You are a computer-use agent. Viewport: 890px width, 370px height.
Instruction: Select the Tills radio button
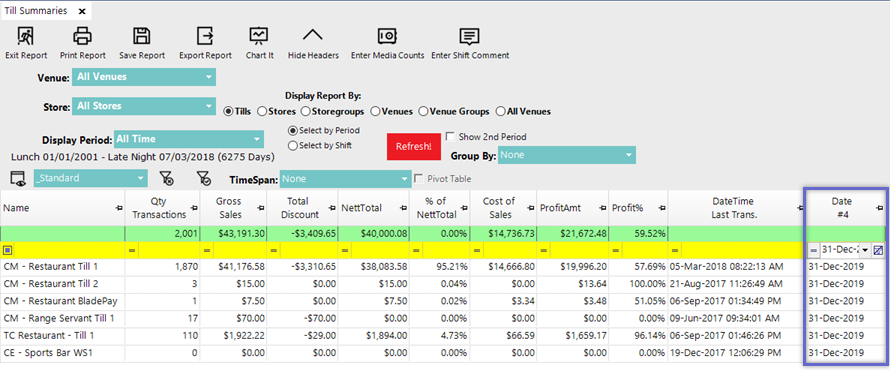pyautogui.click(x=228, y=112)
